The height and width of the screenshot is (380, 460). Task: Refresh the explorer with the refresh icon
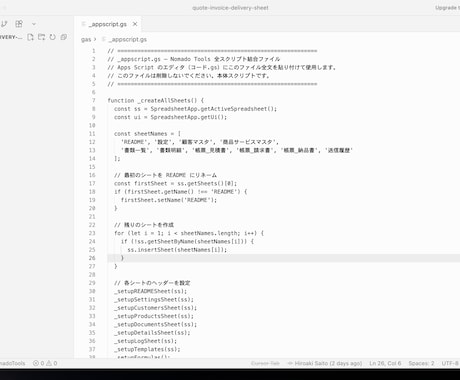point(52,37)
